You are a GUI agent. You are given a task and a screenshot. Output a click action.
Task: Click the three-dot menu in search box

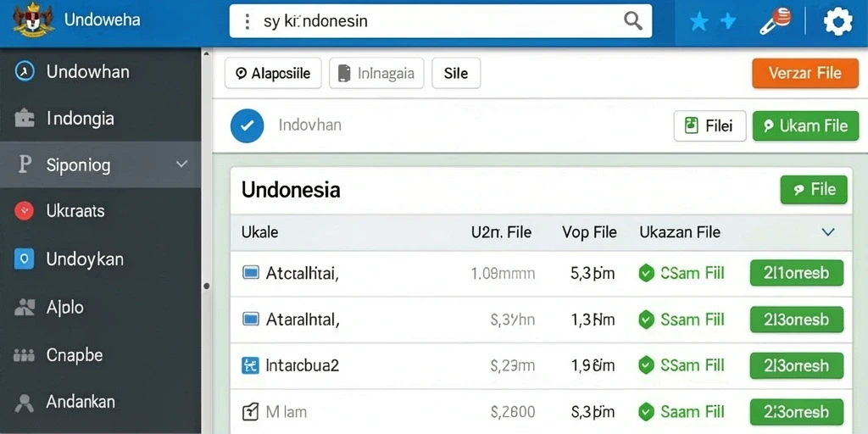(247, 21)
